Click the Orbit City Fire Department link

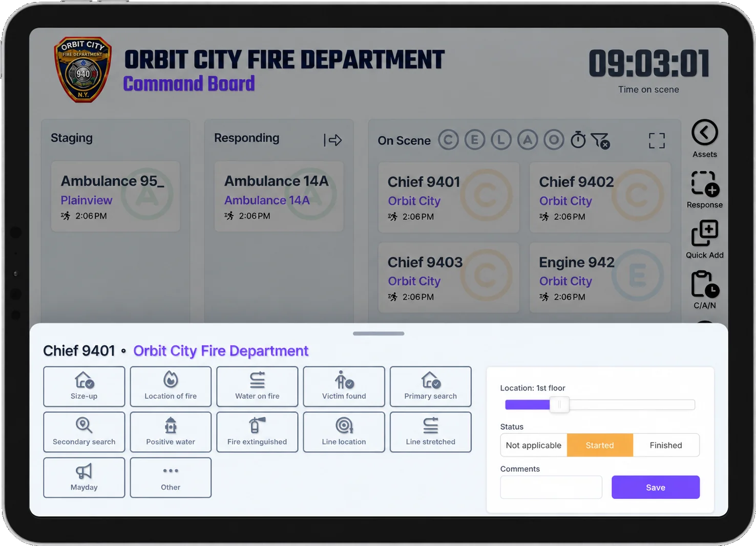pyautogui.click(x=221, y=351)
